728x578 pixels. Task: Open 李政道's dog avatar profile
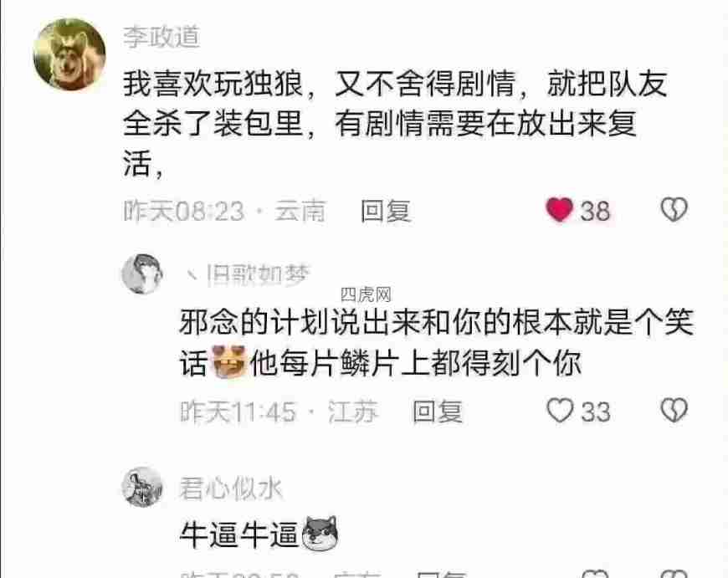click(69, 54)
